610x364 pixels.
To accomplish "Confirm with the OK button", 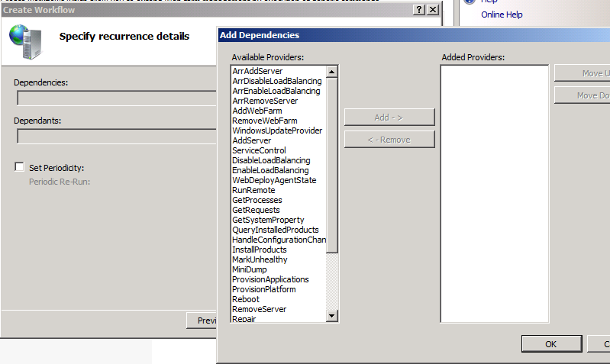I will click(x=551, y=344).
